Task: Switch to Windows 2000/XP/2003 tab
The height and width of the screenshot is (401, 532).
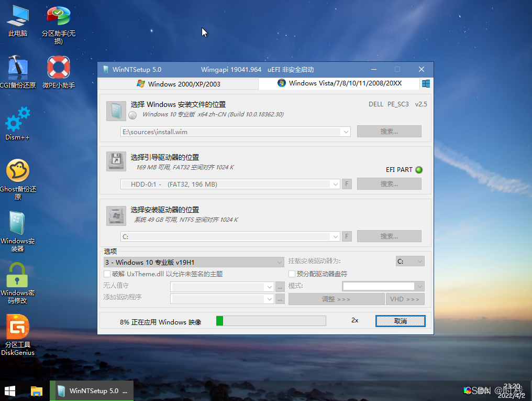Action: pyautogui.click(x=179, y=84)
